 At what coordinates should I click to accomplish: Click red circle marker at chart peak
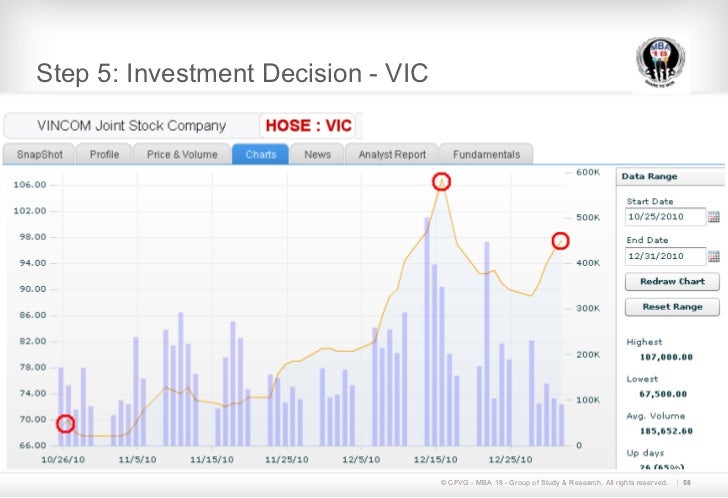[442, 181]
